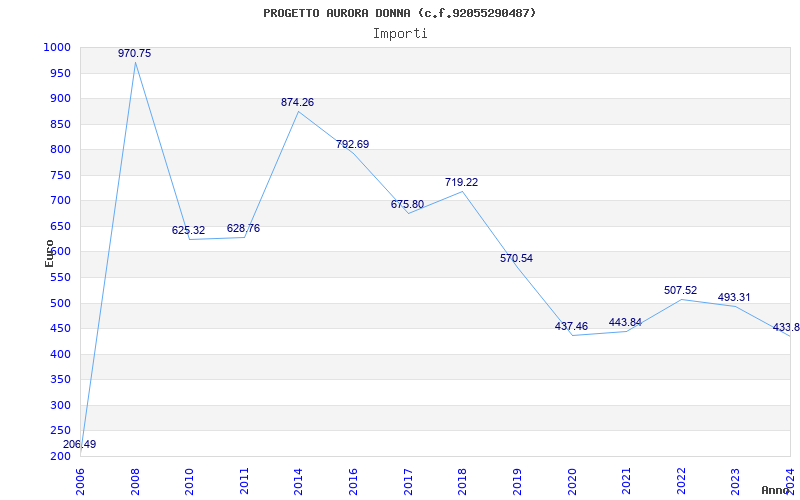The height and width of the screenshot is (500, 800).
Task: Select the 675.80 data label
Action: [x=407, y=204]
